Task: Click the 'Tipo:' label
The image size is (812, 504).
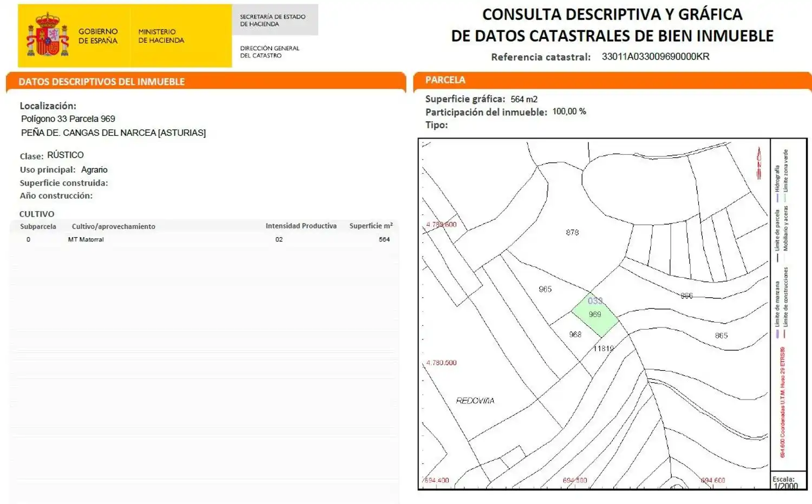Action: click(436, 125)
